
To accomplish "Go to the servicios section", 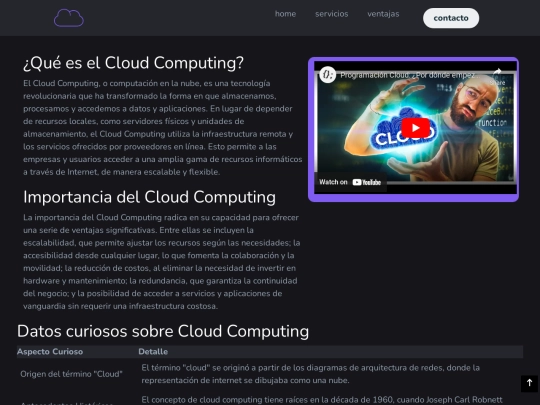I will [332, 14].
